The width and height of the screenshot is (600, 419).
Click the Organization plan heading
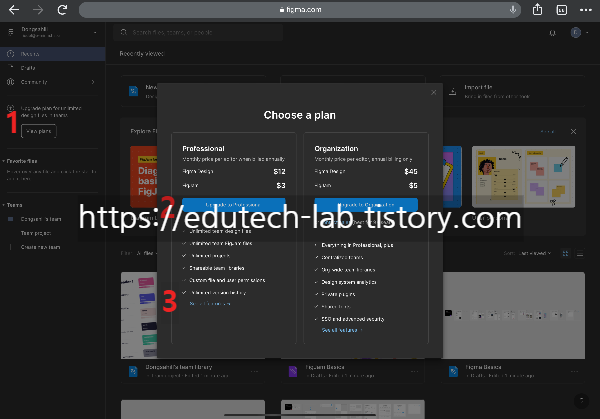coord(336,148)
